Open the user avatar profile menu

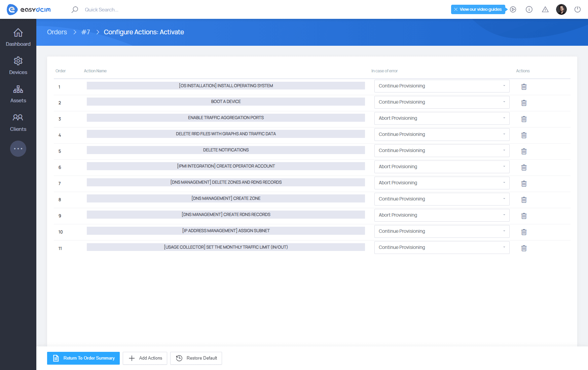561,9
